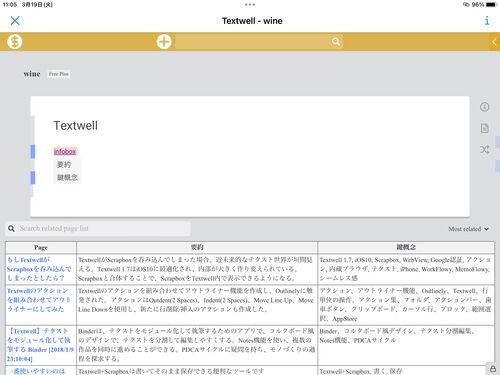This screenshot has width=500, height=375.
Task: Click blue line marker beside 鍵概念
Action: [x=33, y=177]
